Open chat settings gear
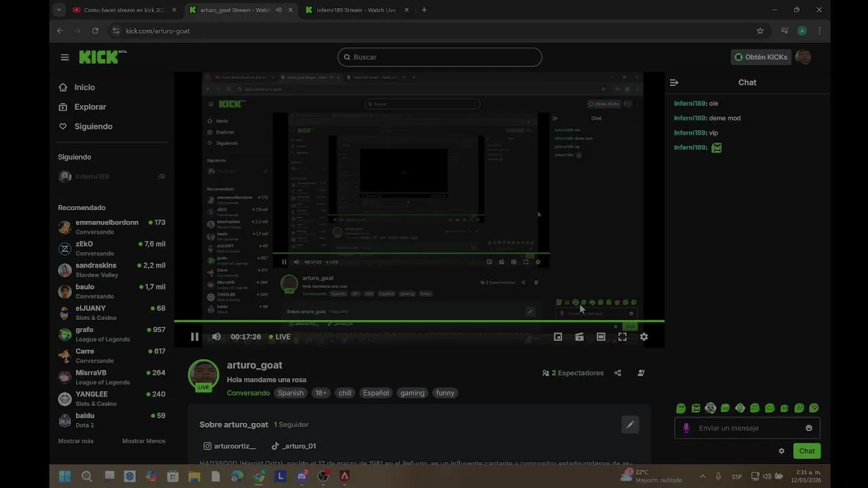Image resolution: width=868 pixels, height=488 pixels. coord(781,451)
